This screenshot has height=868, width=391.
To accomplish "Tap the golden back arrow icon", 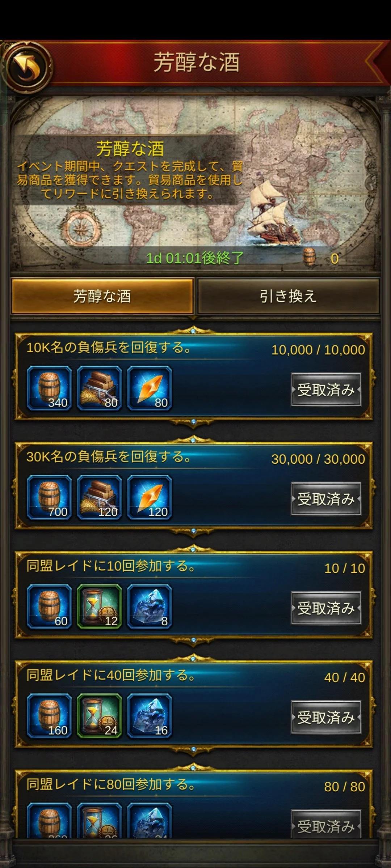I will click(x=27, y=67).
